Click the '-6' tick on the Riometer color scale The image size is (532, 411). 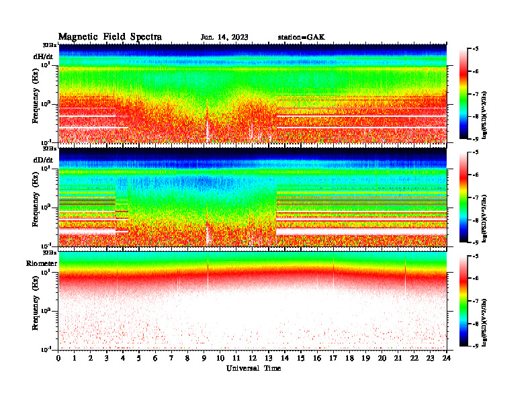[476, 279]
